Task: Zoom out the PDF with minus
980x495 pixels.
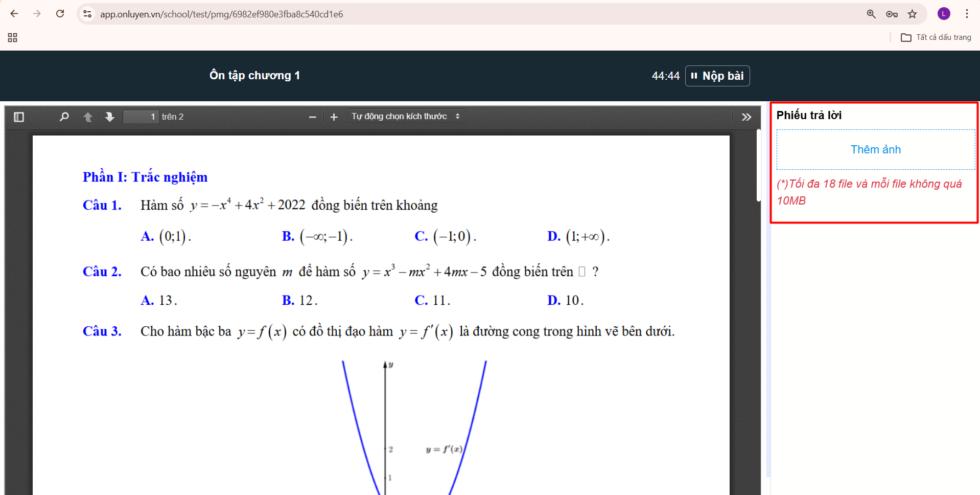Action: [x=312, y=117]
